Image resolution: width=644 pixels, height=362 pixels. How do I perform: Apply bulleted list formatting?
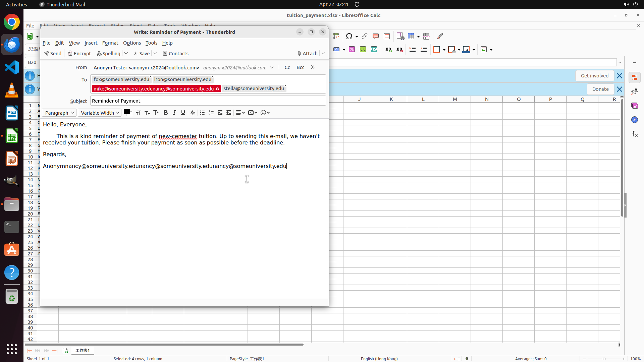(x=202, y=113)
